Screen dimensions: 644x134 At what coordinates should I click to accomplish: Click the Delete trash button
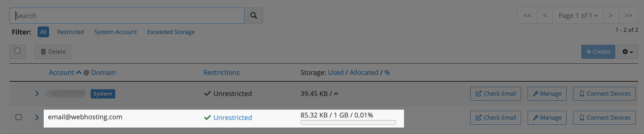click(x=53, y=52)
